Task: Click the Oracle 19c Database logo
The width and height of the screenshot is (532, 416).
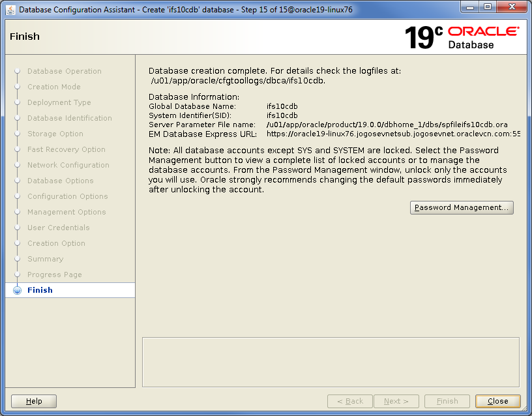Action: [461, 37]
